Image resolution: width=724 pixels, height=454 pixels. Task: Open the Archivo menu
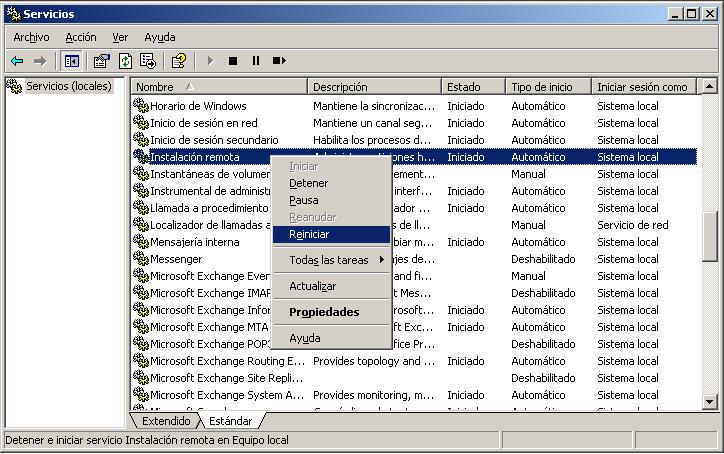pos(31,37)
